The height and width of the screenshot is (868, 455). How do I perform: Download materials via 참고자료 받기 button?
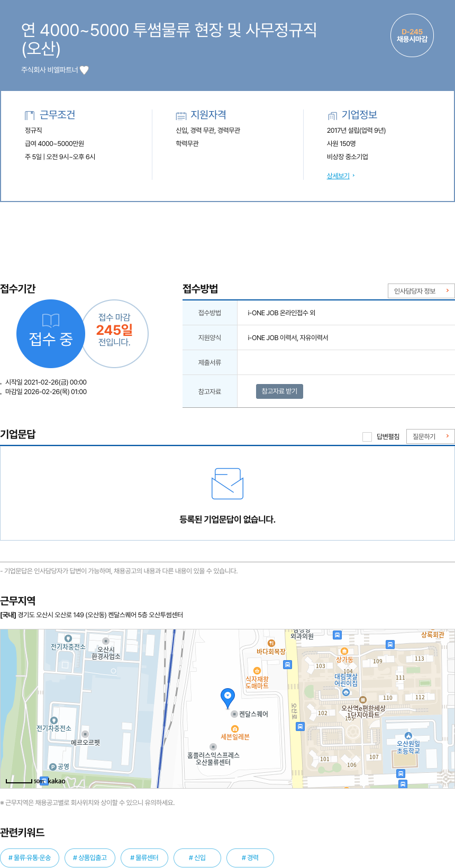pos(279,391)
